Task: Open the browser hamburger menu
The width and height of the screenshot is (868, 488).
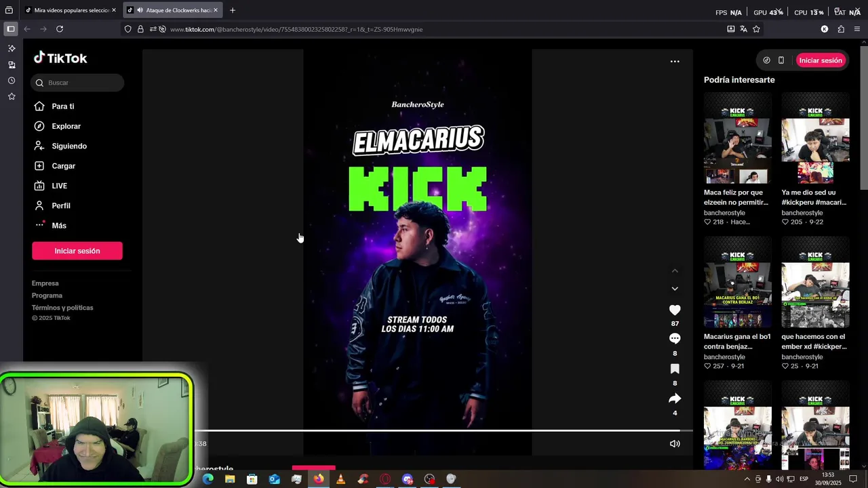Action: click(x=857, y=29)
